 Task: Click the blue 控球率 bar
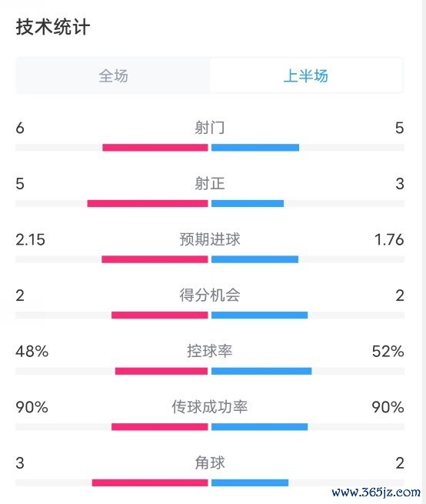[261, 371]
